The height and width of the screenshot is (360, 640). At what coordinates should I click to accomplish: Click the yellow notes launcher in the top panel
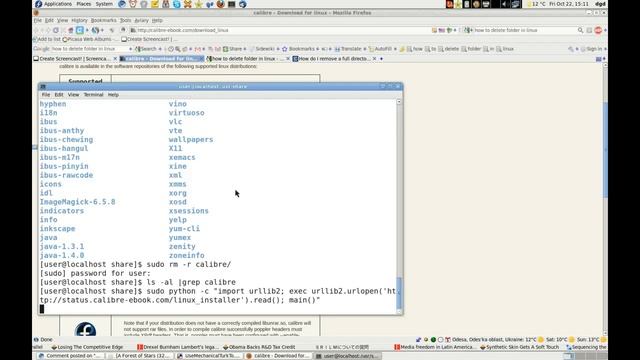(155, 4)
